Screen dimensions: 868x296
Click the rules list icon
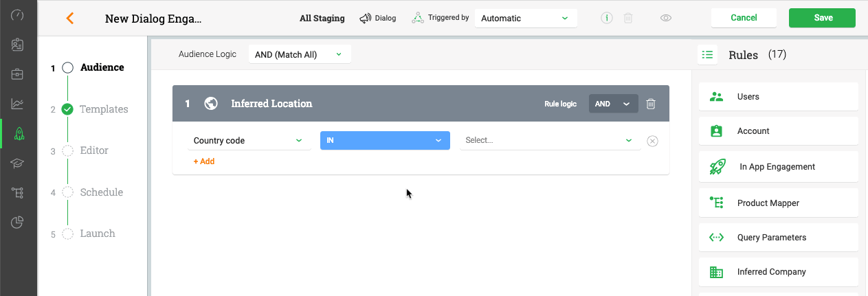[x=707, y=55]
